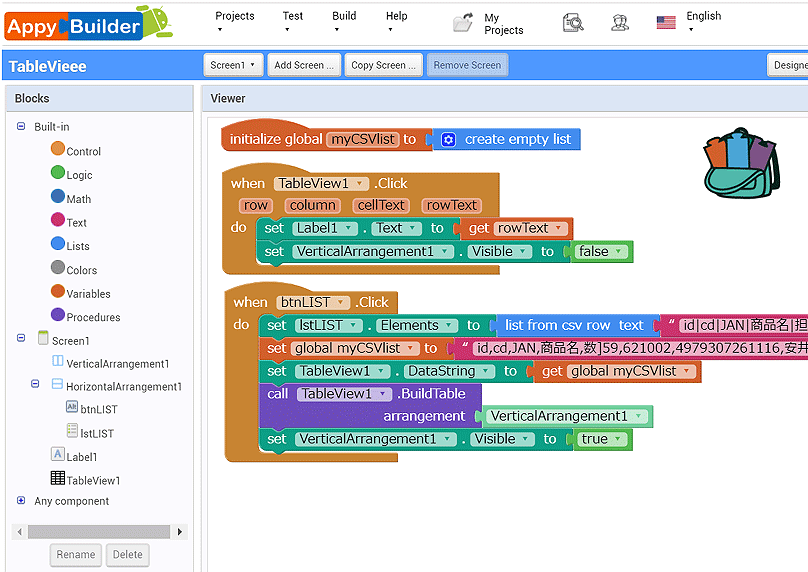Click the AppyBuilder logo
Screen dimensions: 808x572
click(88, 24)
